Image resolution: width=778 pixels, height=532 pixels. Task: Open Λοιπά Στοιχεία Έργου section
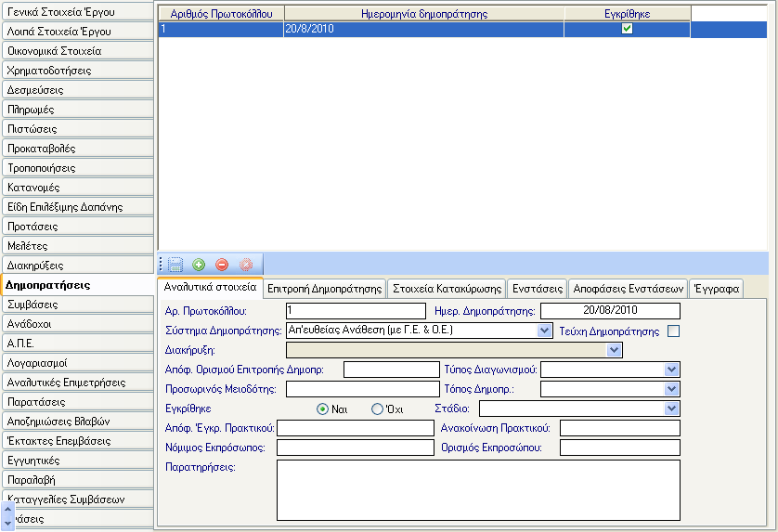[x=78, y=32]
